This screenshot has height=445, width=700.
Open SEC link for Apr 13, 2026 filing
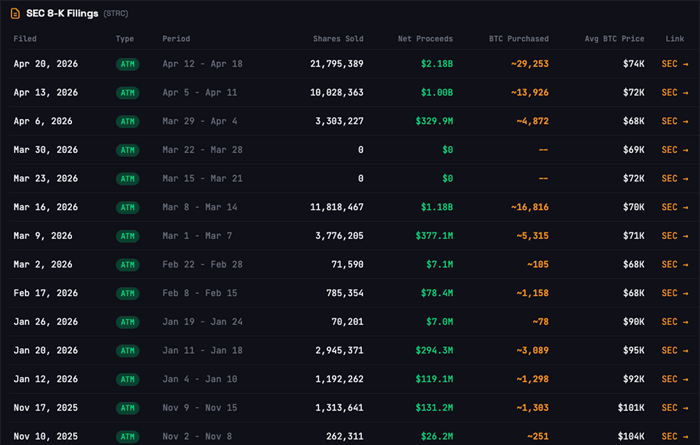[x=674, y=92]
